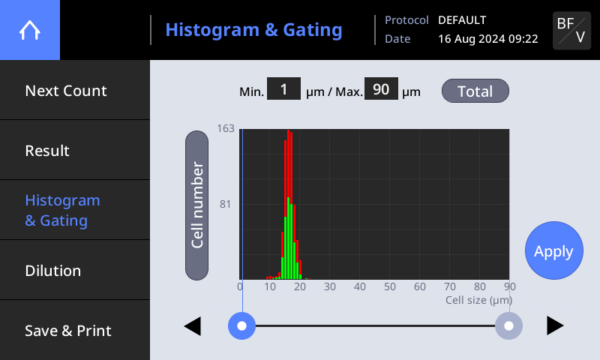The width and height of the screenshot is (600, 360).
Task: Edit the Max. size input field
Action: [x=381, y=89]
